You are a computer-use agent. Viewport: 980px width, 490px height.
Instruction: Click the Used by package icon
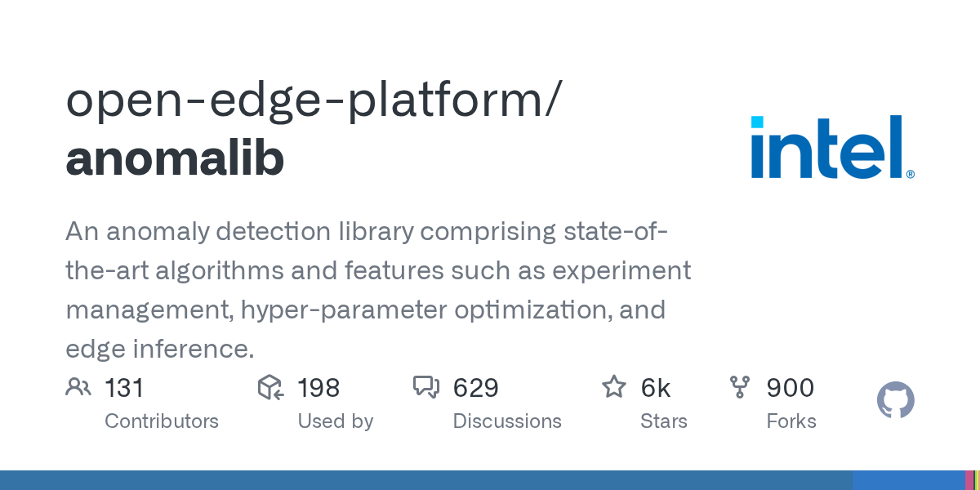(x=270, y=387)
